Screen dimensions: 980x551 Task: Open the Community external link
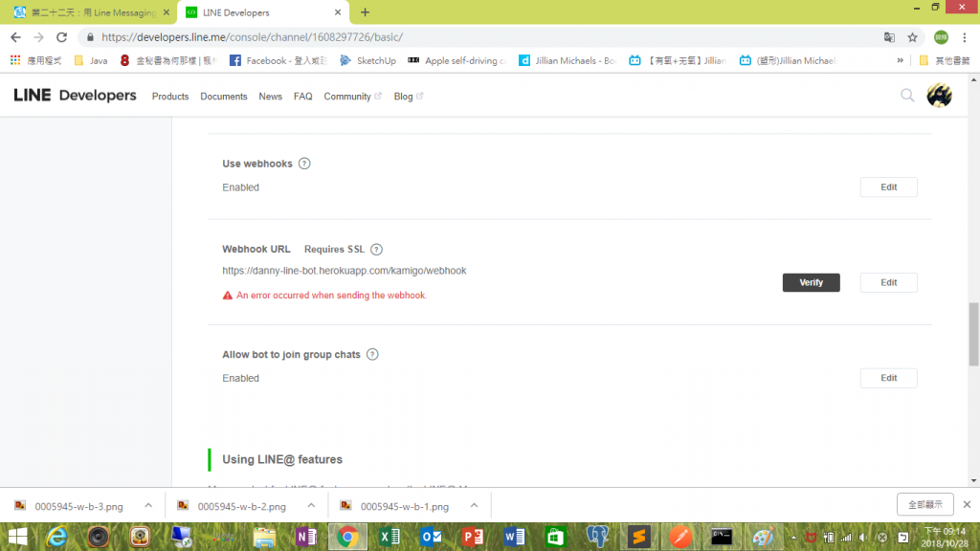[x=352, y=97]
